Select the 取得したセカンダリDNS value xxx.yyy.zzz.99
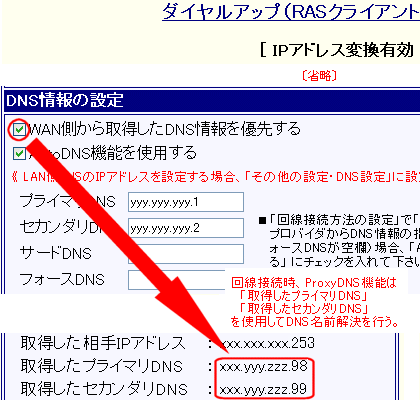The height and width of the screenshot is (400, 420). [263, 389]
